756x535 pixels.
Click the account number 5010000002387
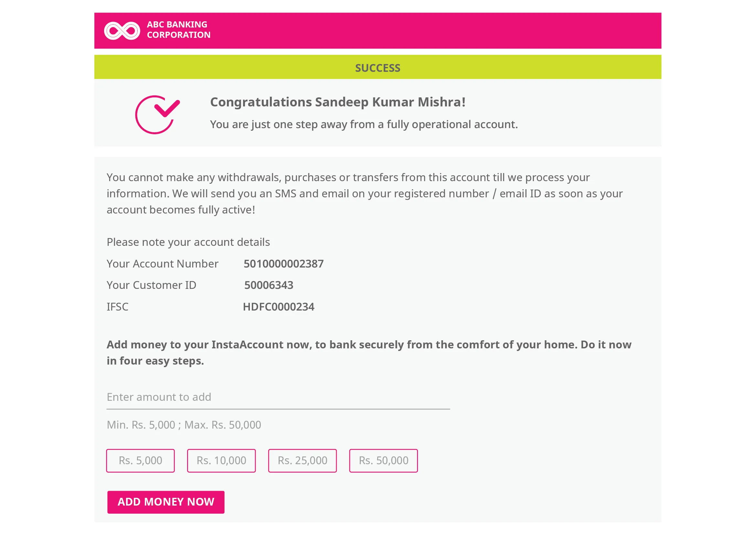coord(283,264)
